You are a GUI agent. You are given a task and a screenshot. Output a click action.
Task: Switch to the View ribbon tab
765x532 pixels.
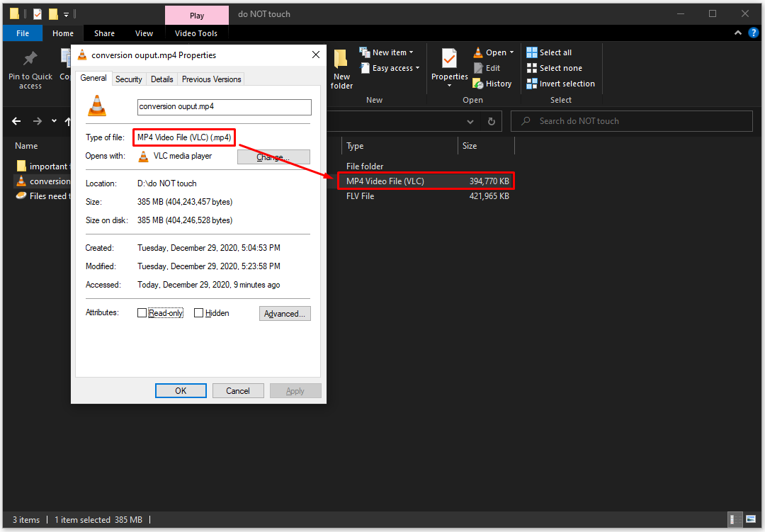[x=144, y=33]
